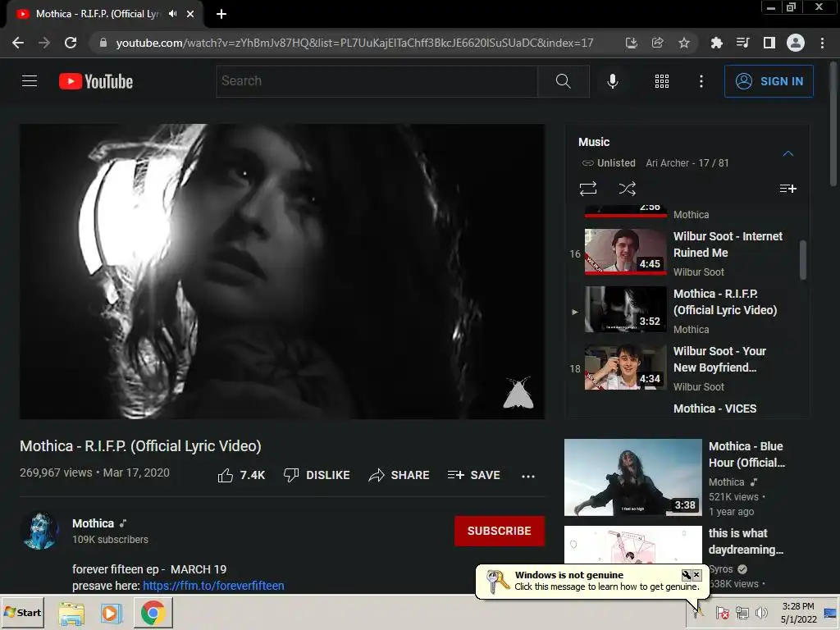Toggle Chrome side panel
The height and width of the screenshot is (630, 840).
tap(769, 43)
